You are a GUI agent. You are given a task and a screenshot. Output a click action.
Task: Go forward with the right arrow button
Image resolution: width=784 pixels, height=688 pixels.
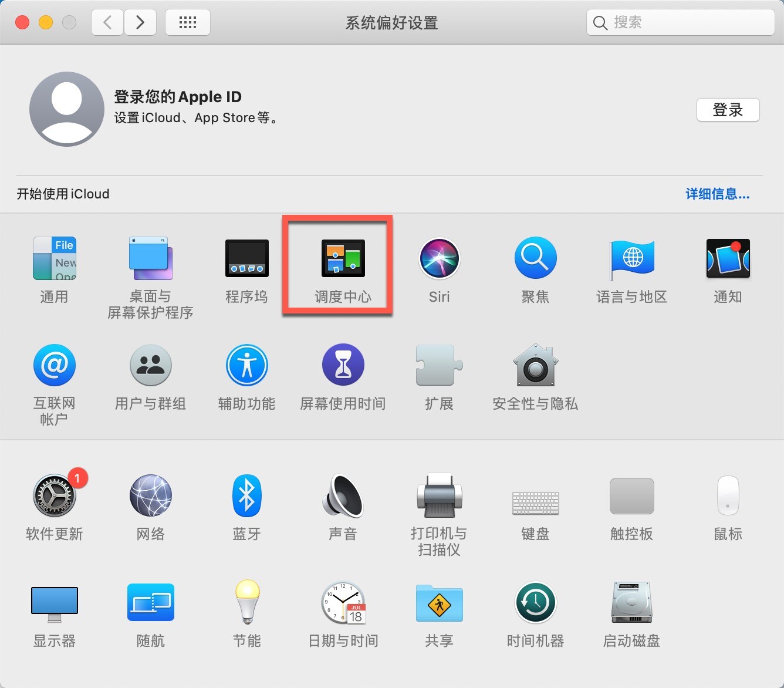tap(140, 23)
